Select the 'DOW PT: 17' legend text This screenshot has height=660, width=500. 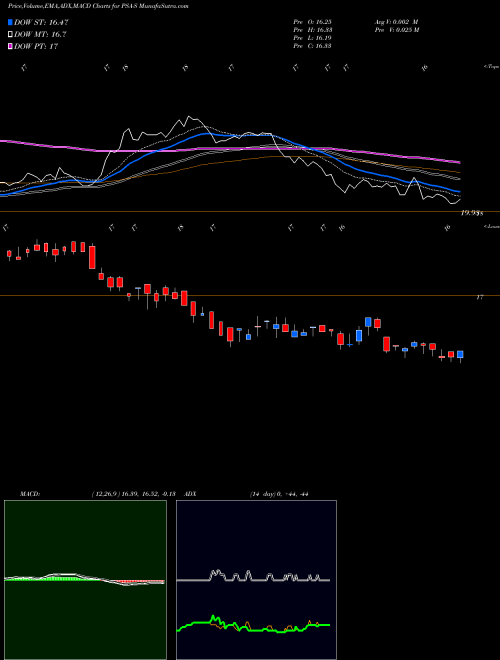pos(36,47)
